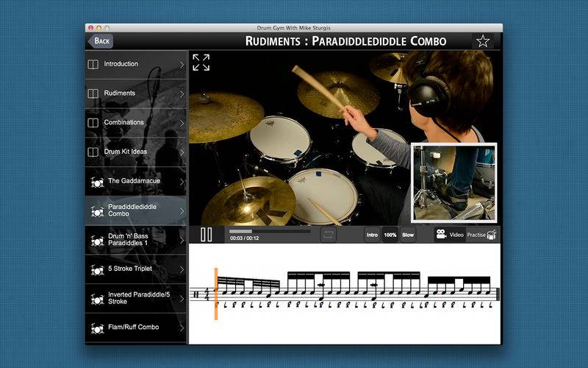The height and width of the screenshot is (368, 588).
Task: Seek using the video progress bar
Action: (x=270, y=231)
